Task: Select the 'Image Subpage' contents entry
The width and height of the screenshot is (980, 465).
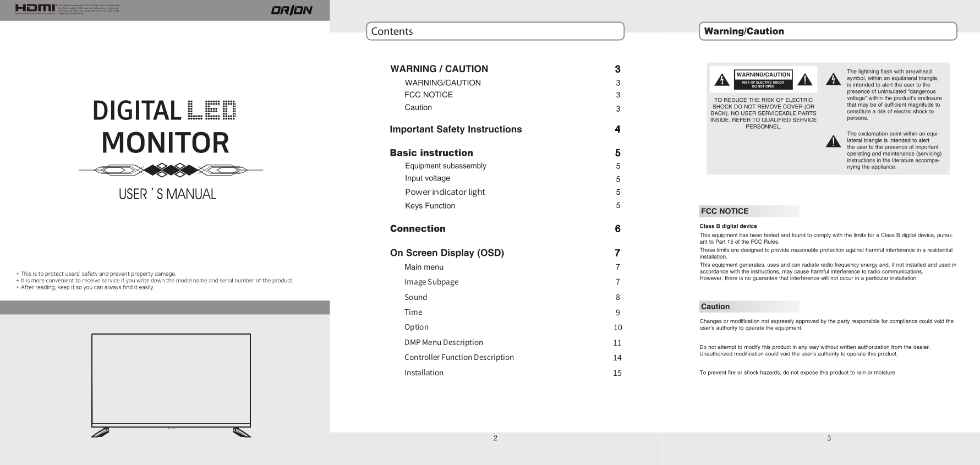Action: coord(431,282)
